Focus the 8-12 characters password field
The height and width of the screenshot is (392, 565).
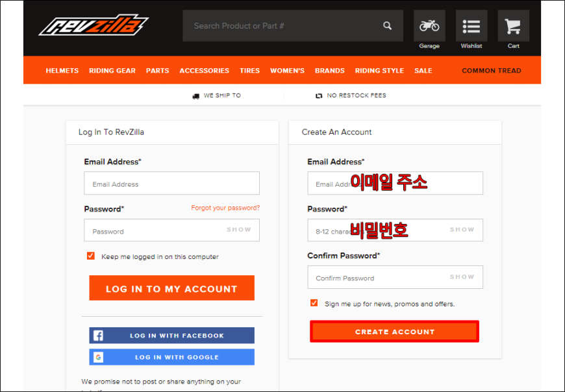(x=395, y=230)
